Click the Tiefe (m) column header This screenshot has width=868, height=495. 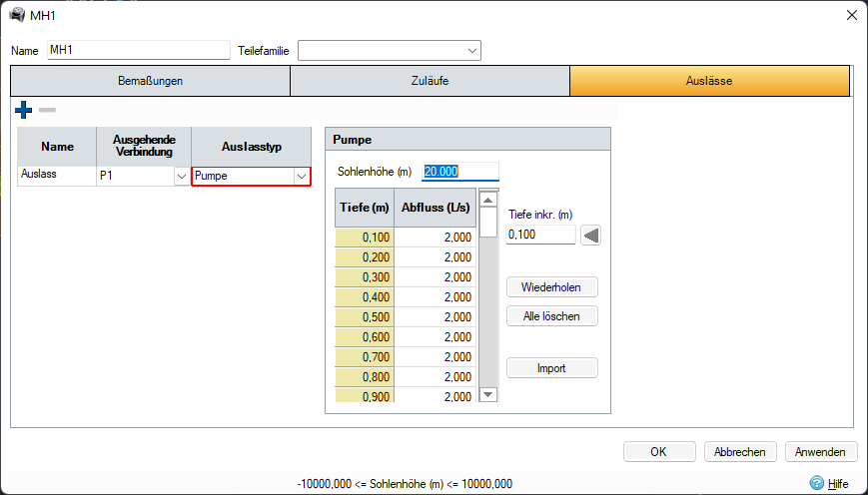tap(365, 208)
